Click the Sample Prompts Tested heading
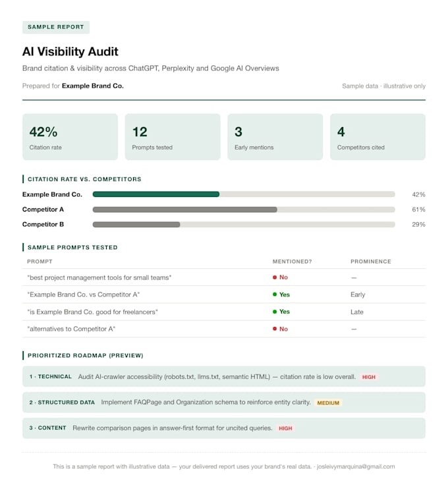The image size is (448, 483). 72,247
